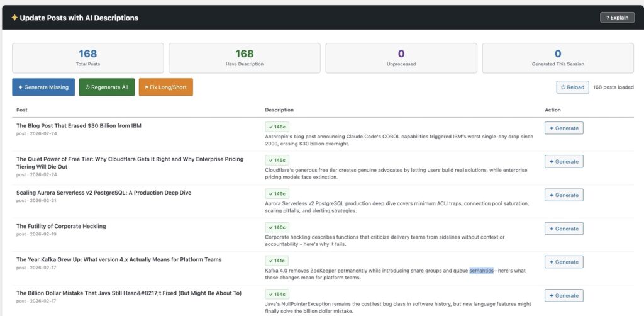Generate description for the IBM $30 Billion post

click(x=563, y=128)
